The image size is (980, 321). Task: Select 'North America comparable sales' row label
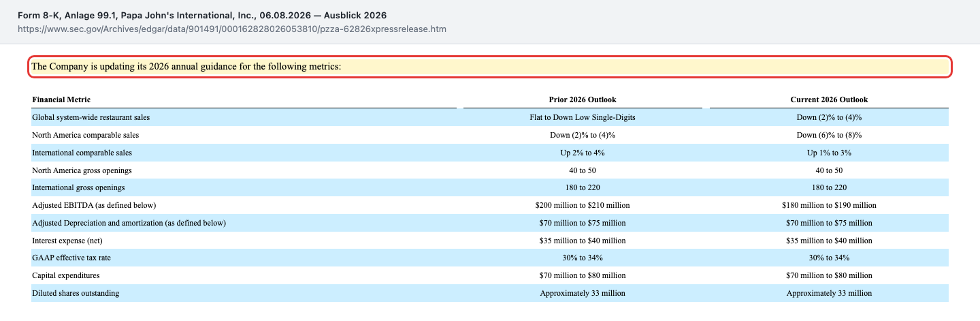click(86, 135)
